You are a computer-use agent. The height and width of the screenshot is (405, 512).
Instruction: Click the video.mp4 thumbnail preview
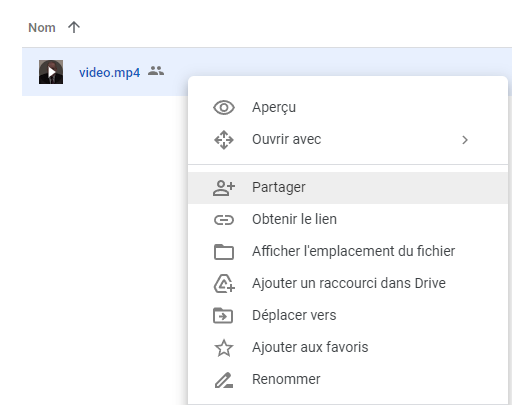(x=51, y=72)
